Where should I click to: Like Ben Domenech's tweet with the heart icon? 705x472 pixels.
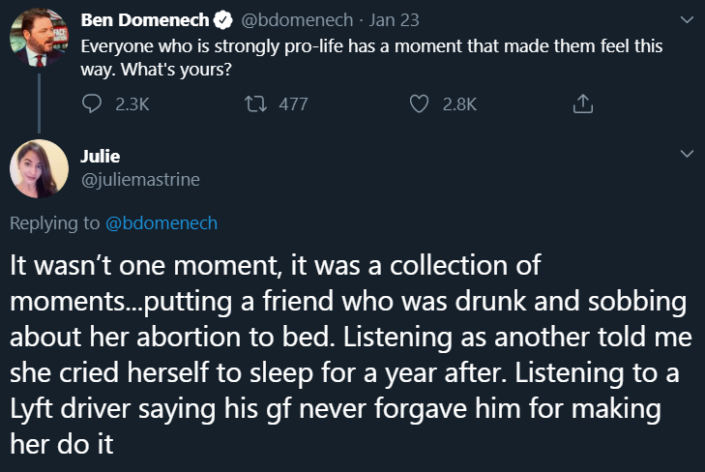420,104
